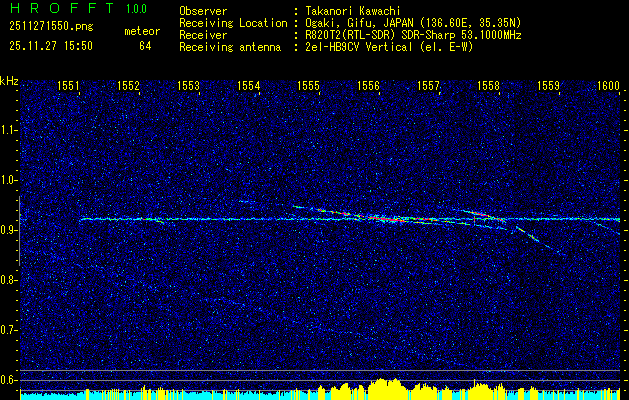629x400 pixels.
Task: Click the 1.0 kHz frequency label
Action: [9, 180]
